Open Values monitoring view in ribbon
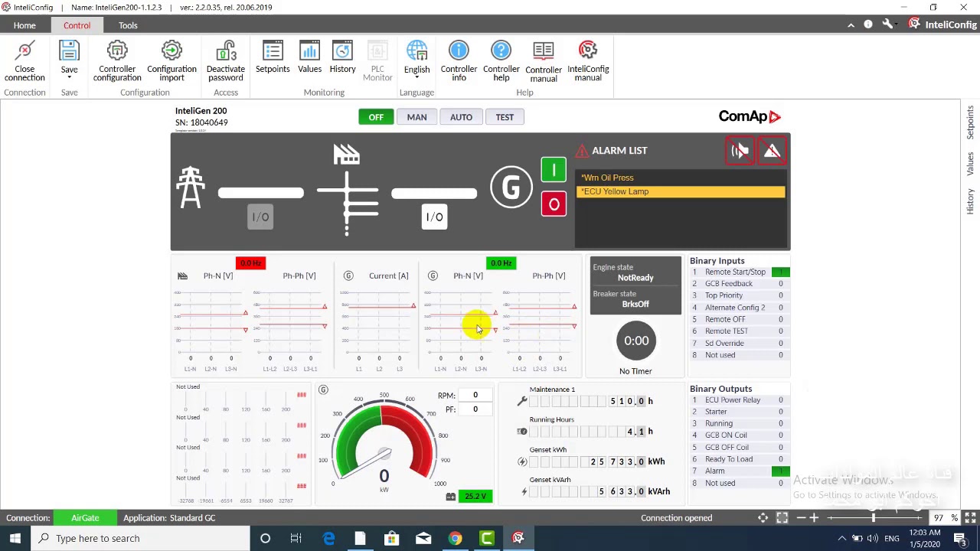 (309, 57)
